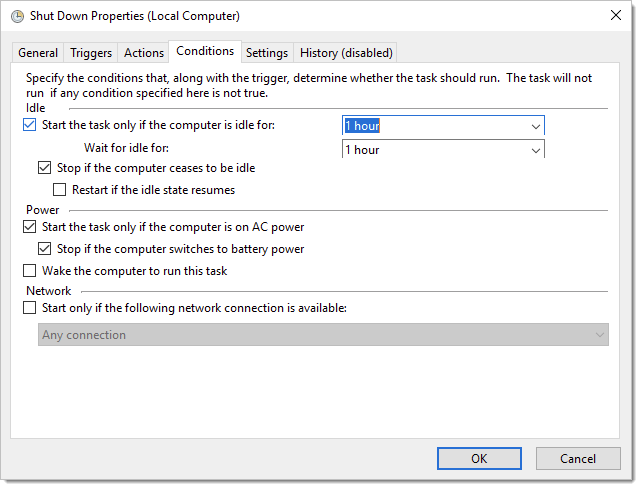Confirm changes with the OK button
This screenshot has height=488, width=640.
[x=479, y=459]
